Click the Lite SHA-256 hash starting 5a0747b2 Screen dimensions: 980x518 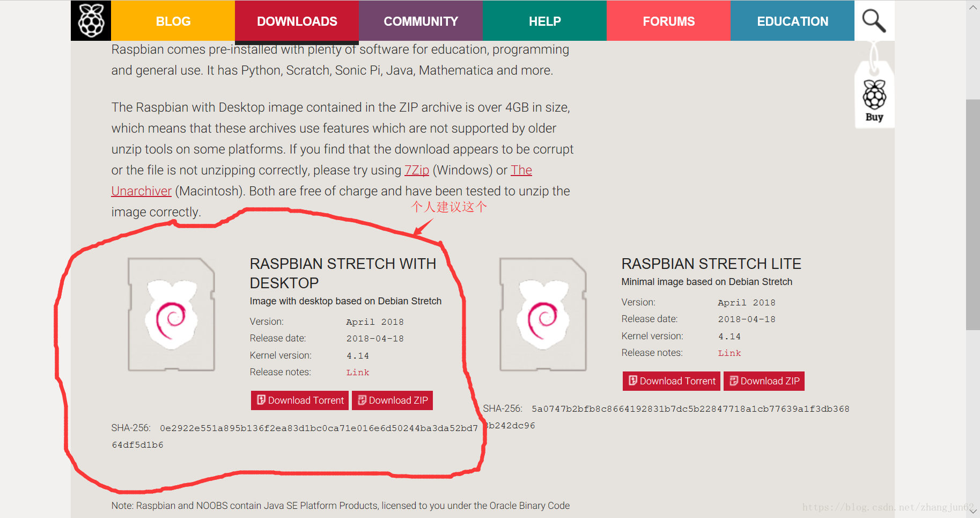pyautogui.click(x=666, y=417)
